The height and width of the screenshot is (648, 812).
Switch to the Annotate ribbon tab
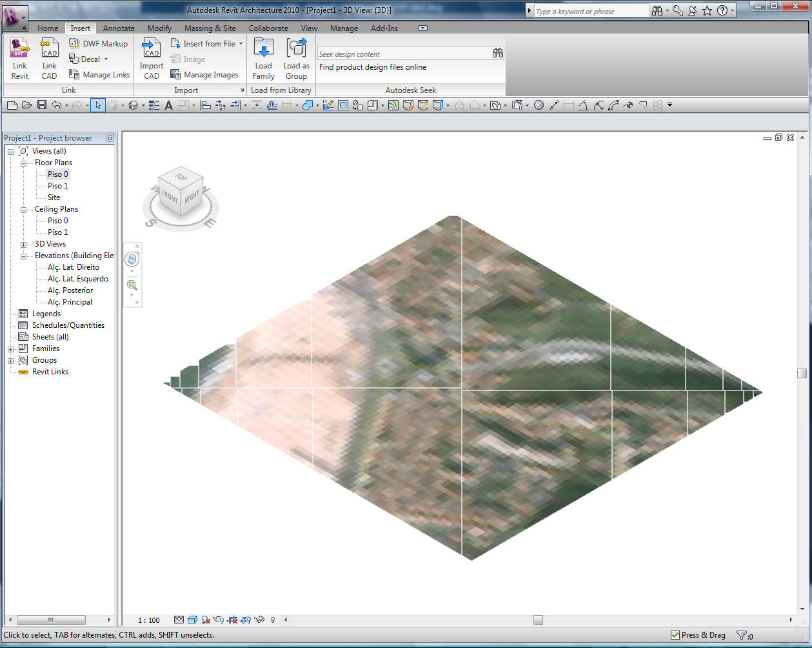coord(119,28)
